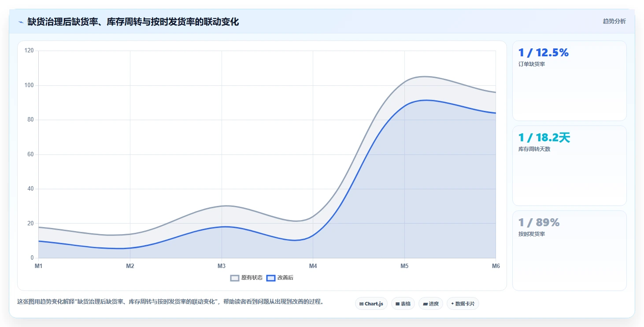Click the 数据卡片 tag button
644x327 pixels.
point(463,304)
